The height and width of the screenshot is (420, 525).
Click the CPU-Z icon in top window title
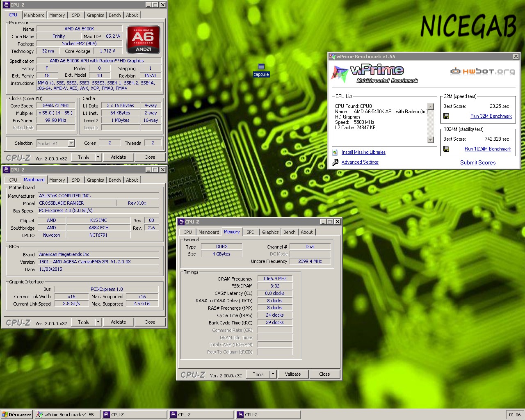click(x=7, y=5)
